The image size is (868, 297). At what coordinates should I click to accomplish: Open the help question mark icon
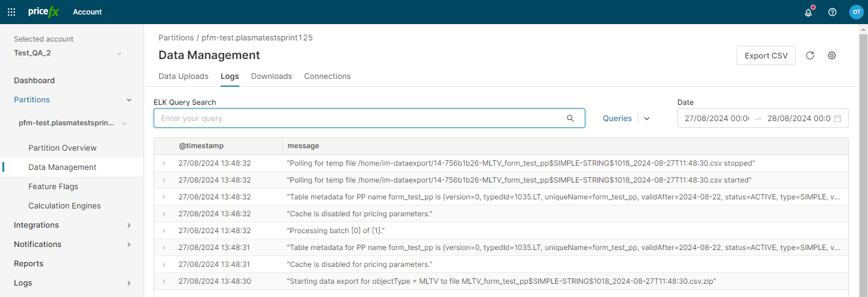pos(832,12)
